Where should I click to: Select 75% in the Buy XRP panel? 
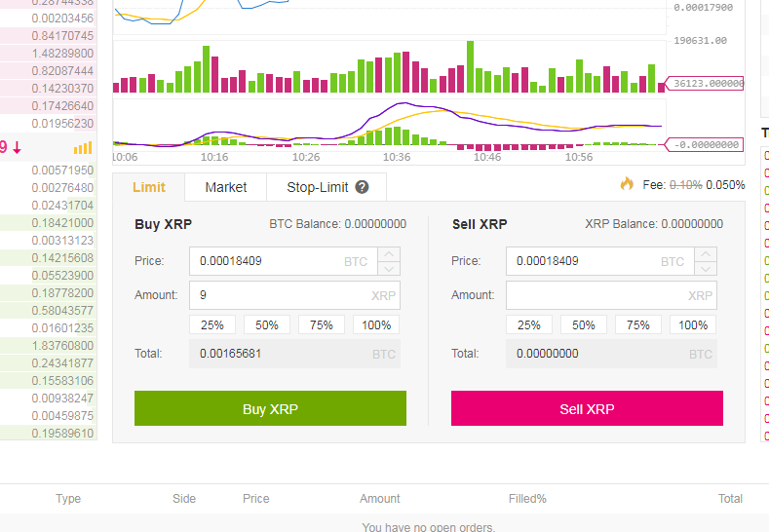(x=322, y=325)
